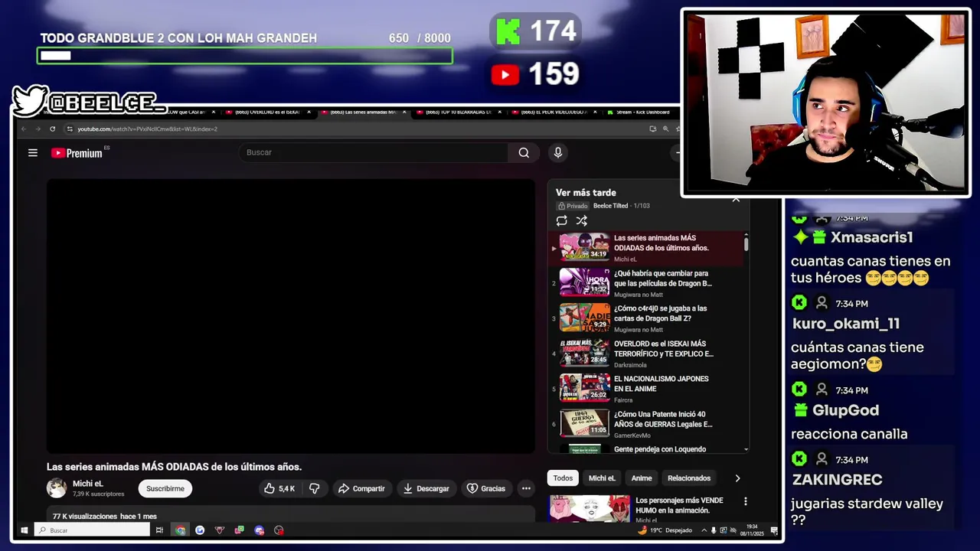Select the Michi eL filter chip

click(x=602, y=478)
